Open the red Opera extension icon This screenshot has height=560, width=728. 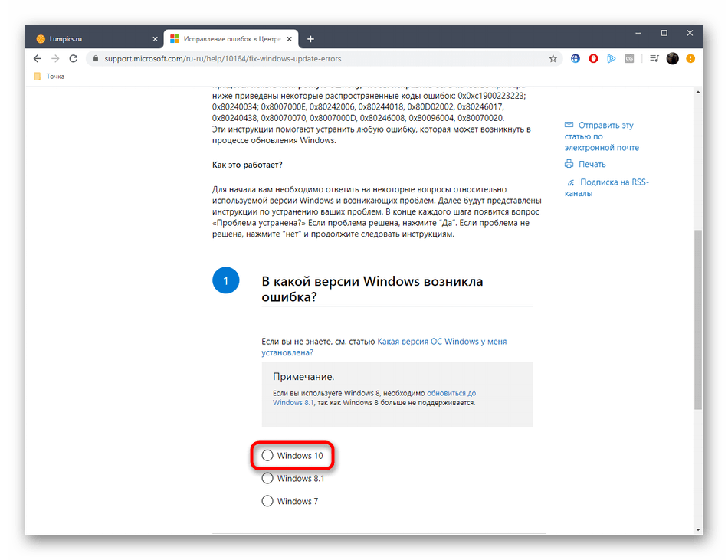(x=593, y=58)
